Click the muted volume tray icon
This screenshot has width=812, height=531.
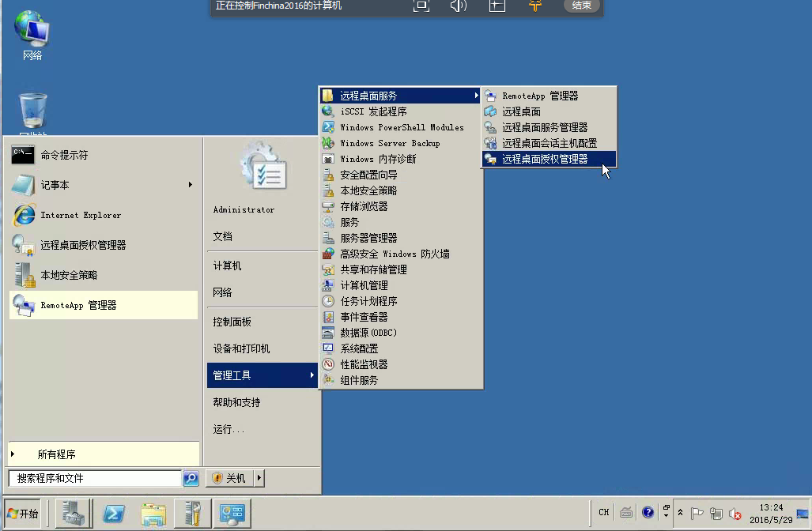[x=735, y=514]
